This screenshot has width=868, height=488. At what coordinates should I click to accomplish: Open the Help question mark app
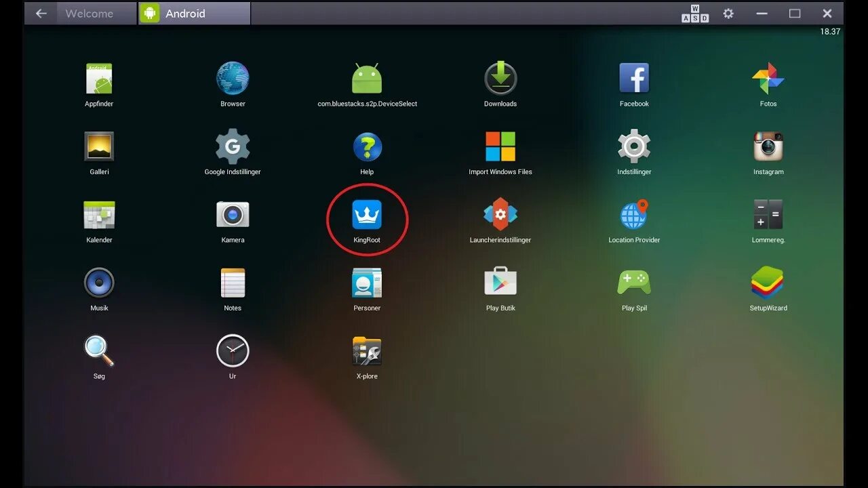click(x=367, y=147)
